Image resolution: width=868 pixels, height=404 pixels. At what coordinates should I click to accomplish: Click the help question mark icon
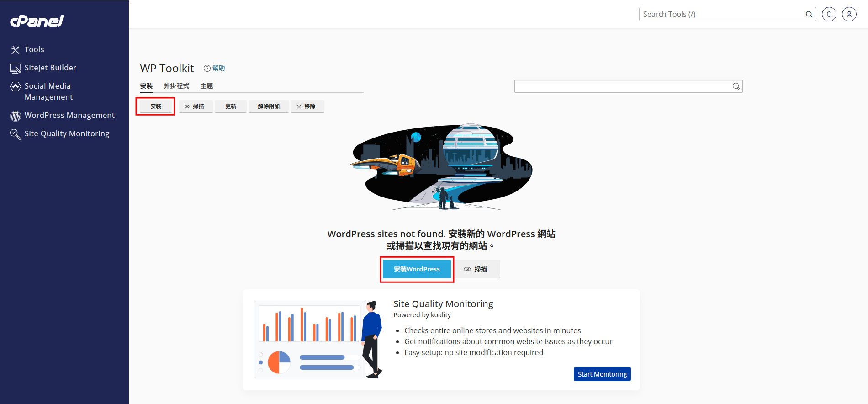pos(207,68)
